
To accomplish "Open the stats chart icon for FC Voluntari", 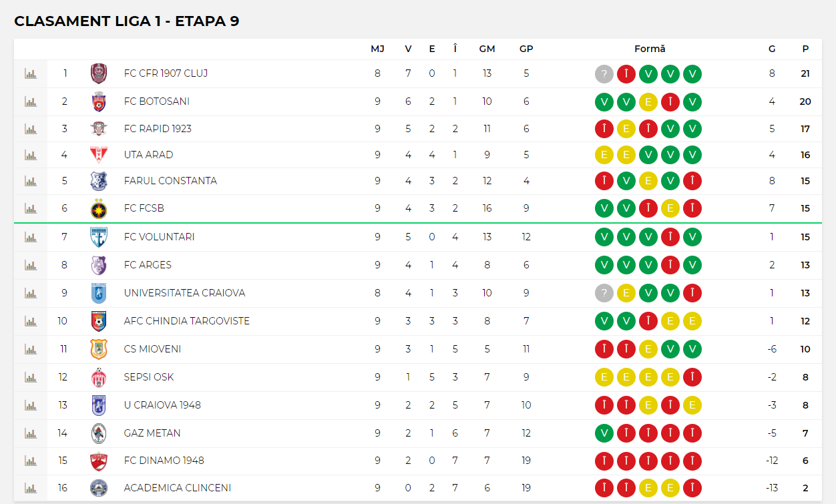I will pos(31,237).
